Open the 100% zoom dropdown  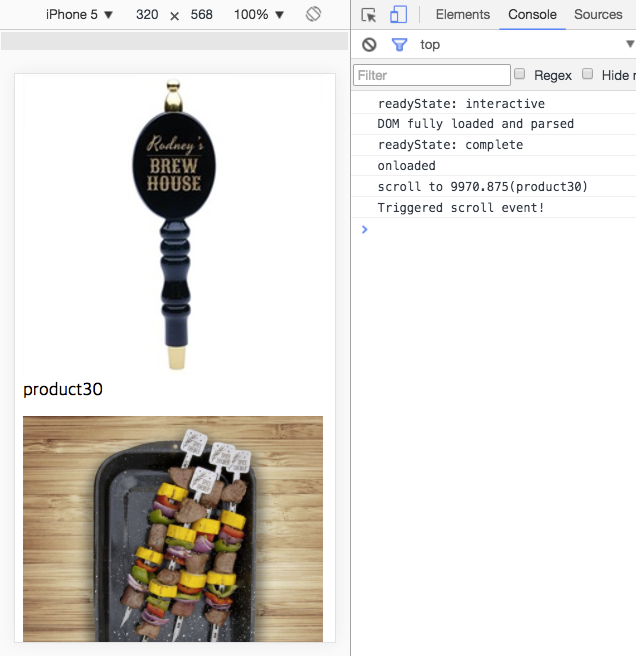click(258, 15)
